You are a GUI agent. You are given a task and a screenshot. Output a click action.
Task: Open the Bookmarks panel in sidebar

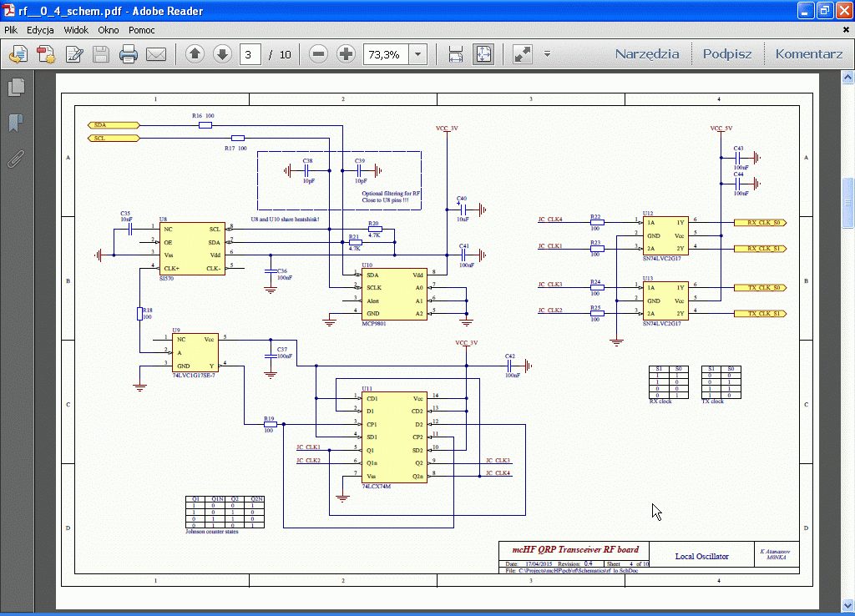click(15, 123)
